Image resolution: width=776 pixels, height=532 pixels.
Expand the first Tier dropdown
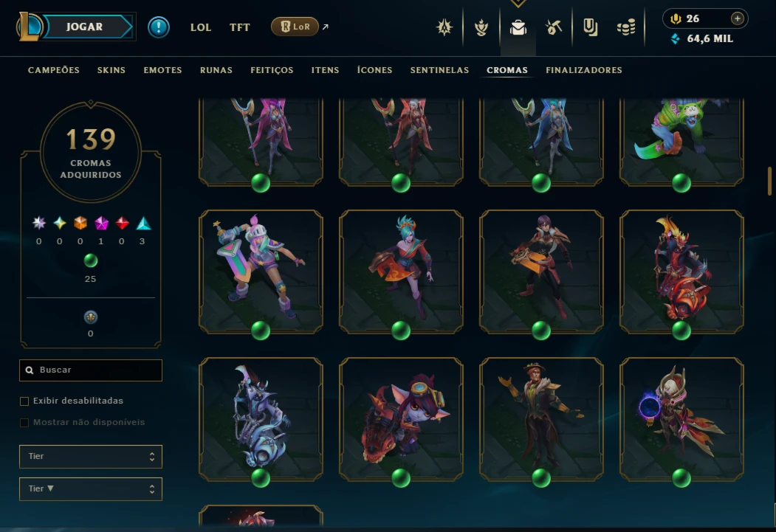[91, 456]
